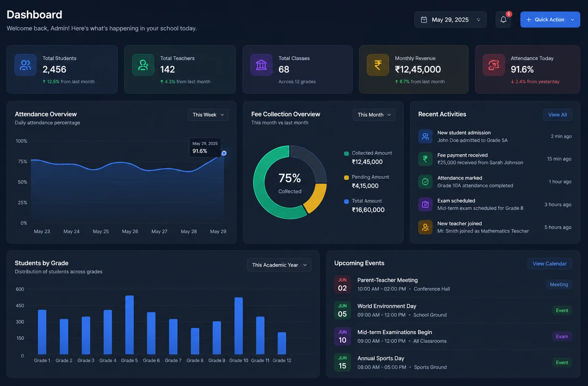This screenshot has height=386, width=588.
Task: Click the "15 min ago" timestamp
Action: pyautogui.click(x=559, y=159)
